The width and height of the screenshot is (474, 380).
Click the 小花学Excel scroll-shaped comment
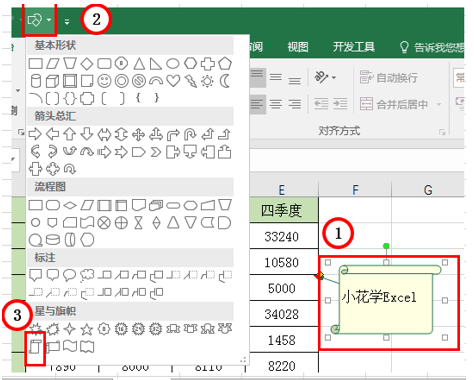tap(386, 299)
